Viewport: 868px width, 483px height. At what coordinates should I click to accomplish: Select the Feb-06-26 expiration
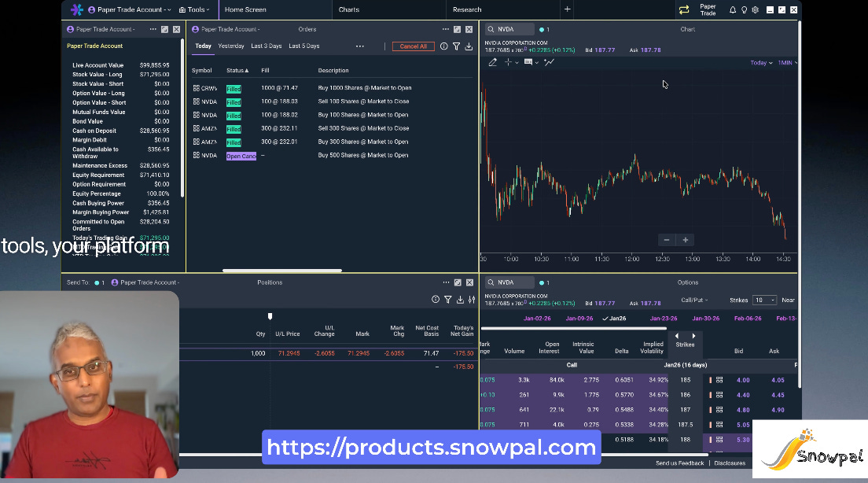point(748,319)
